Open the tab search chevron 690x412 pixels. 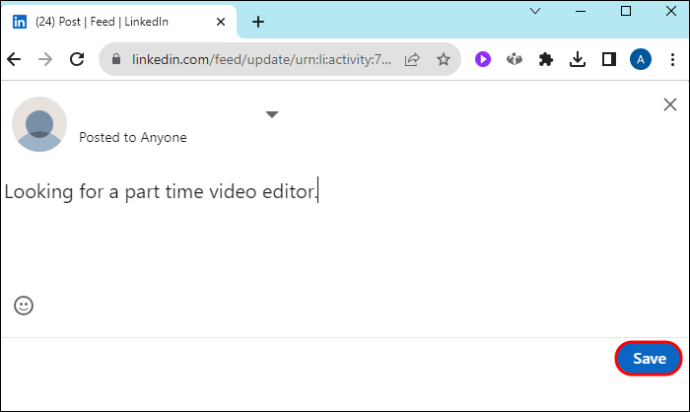point(535,11)
